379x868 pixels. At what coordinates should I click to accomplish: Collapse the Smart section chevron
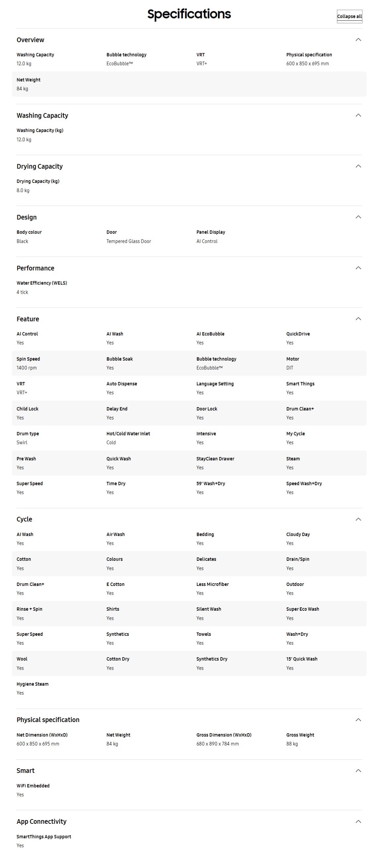[358, 771]
